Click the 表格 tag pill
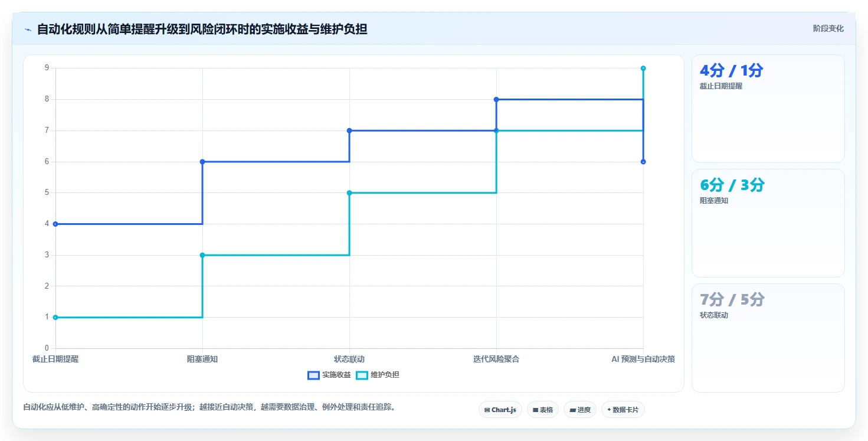The height and width of the screenshot is (441, 868). [542, 410]
